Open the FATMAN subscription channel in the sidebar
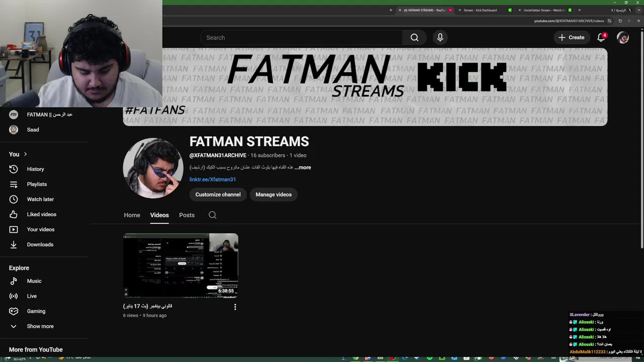Viewport: 644px width, 362px height. pyautogui.click(x=48, y=115)
